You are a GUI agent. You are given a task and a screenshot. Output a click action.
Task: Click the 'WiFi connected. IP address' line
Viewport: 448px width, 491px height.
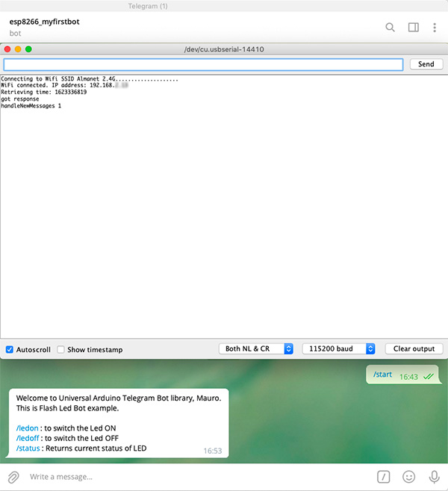point(64,85)
